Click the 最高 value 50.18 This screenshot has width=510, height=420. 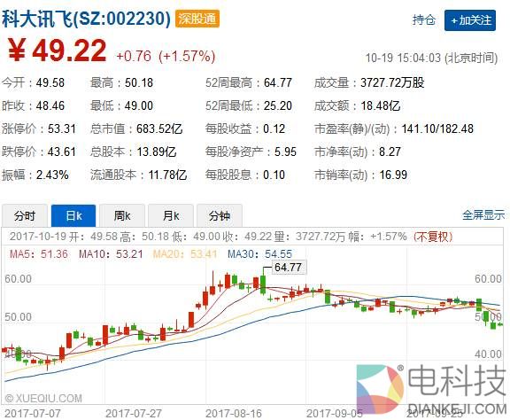pos(139,82)
